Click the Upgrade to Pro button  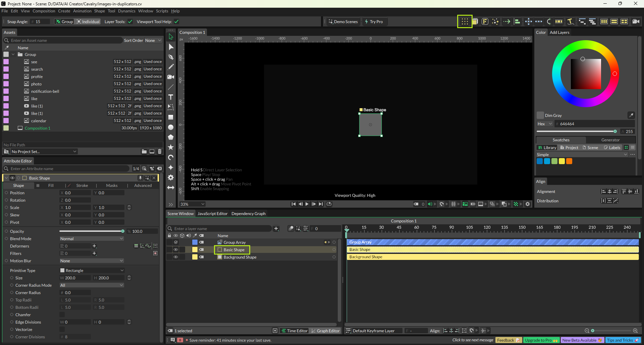541,340
